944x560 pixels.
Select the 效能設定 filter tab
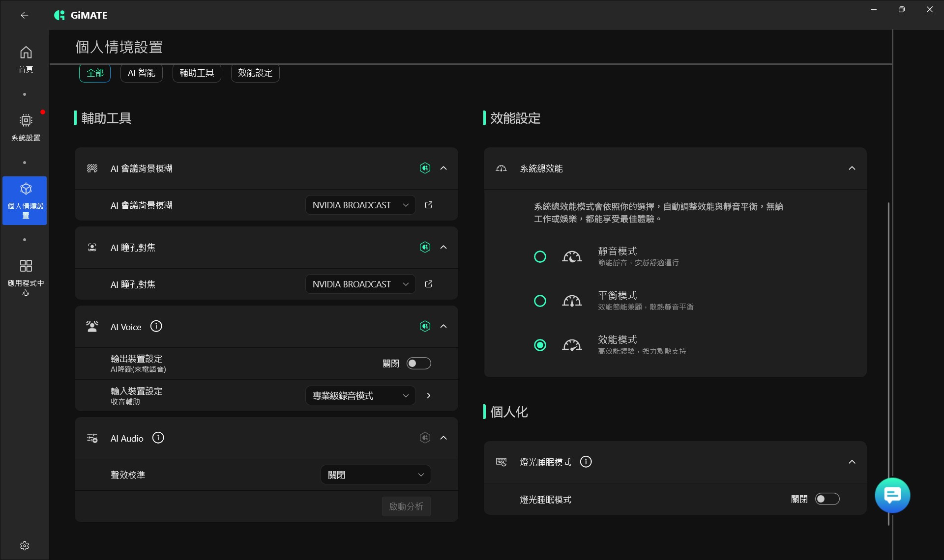[255, 73]
